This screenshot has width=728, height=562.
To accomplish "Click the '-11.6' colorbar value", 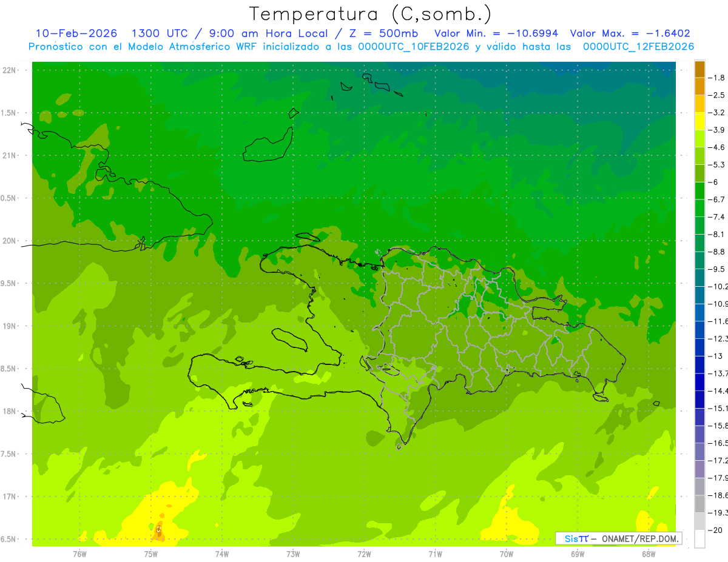I will (718, 321).
